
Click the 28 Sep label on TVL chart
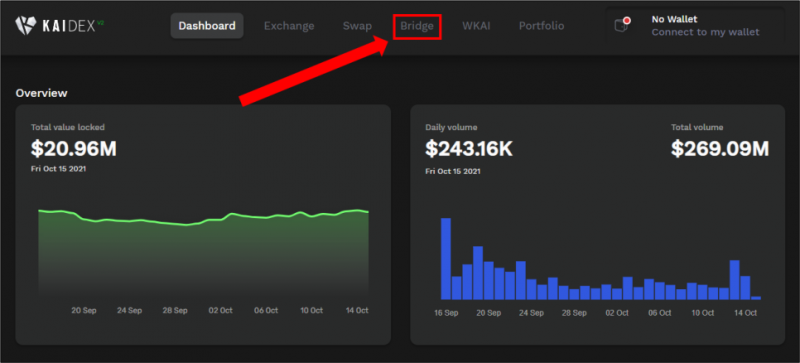(174, 310)
